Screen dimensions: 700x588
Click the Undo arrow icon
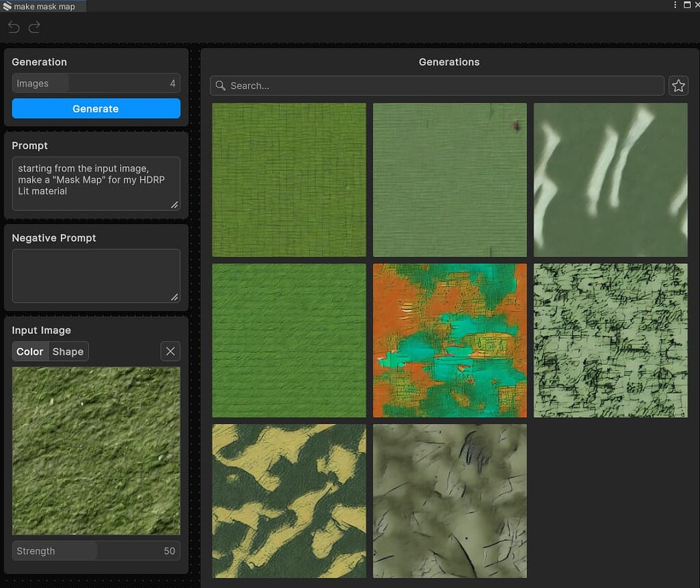point(13,27)
